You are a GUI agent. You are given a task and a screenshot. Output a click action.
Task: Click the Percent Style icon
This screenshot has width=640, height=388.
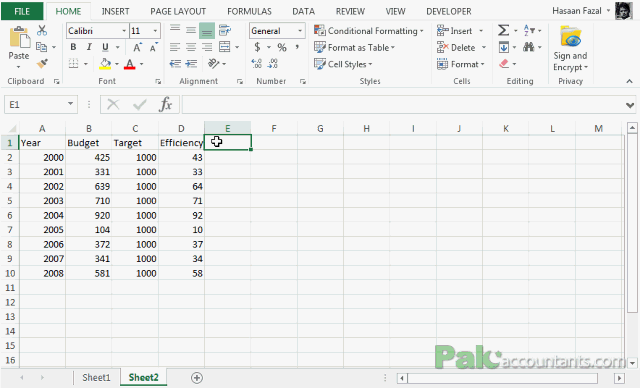click(x=282, y=47)
